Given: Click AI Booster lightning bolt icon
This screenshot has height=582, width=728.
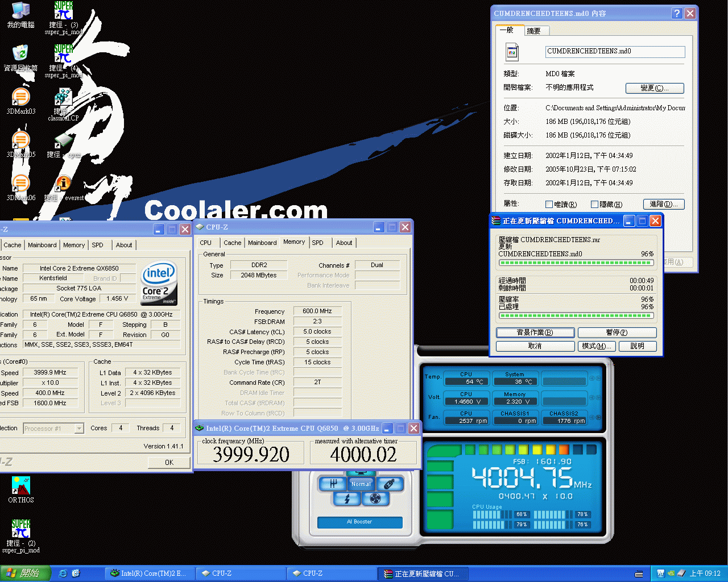Looking at the screenshot, I should (x=347, y=498).
